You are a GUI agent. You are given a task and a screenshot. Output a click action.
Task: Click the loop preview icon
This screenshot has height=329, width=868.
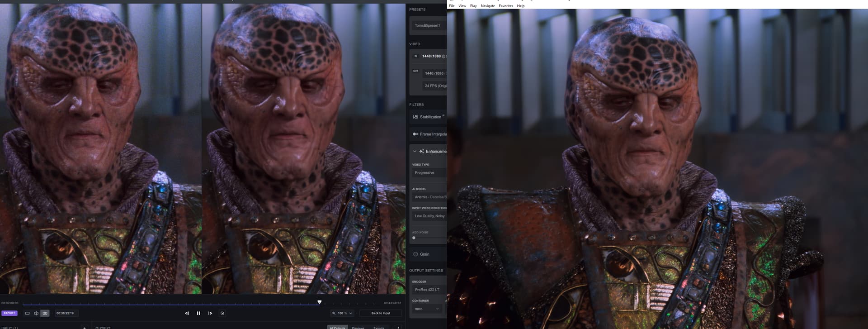tap(222, 313)
